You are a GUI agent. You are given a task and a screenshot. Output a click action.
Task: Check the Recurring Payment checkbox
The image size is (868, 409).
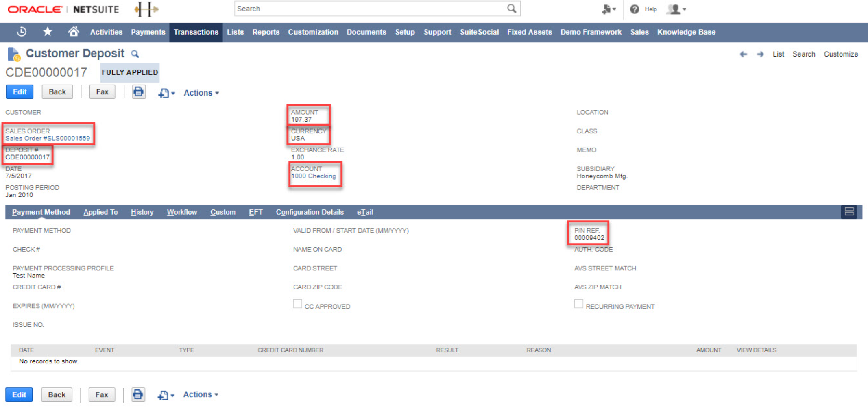(578, 304)
